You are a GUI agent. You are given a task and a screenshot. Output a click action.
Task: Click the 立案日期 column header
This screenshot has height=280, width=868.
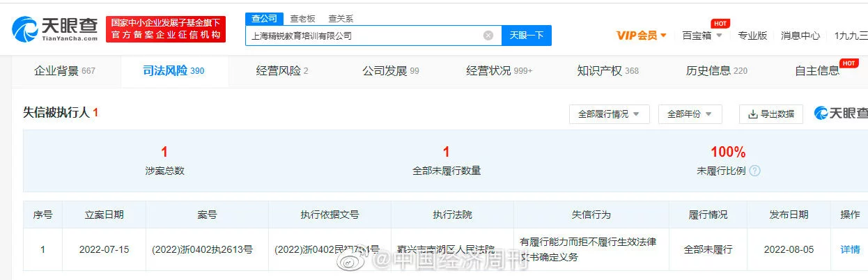point(104,215)
